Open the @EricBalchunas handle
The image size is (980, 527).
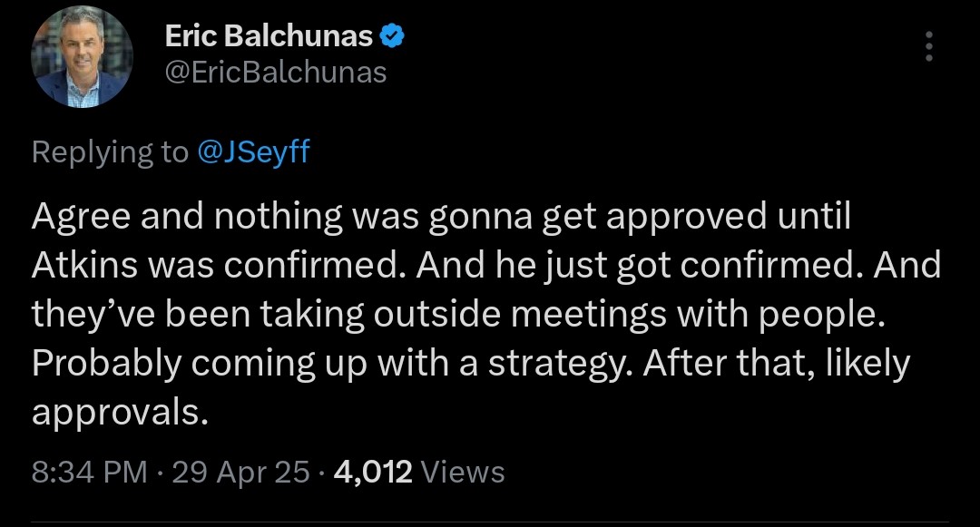coord(276,72)
